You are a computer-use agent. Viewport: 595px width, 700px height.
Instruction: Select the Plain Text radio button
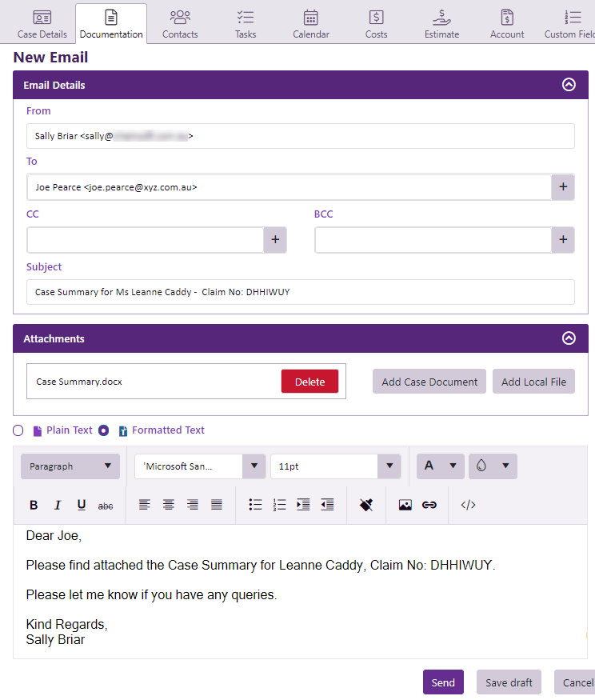pyautogui.click(x=18, y=430)
